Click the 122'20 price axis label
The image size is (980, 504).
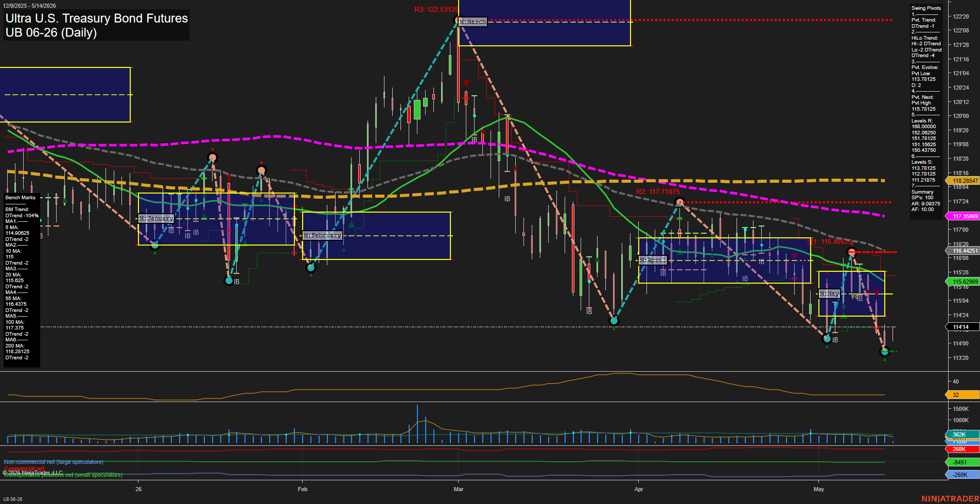pos(960,16)
